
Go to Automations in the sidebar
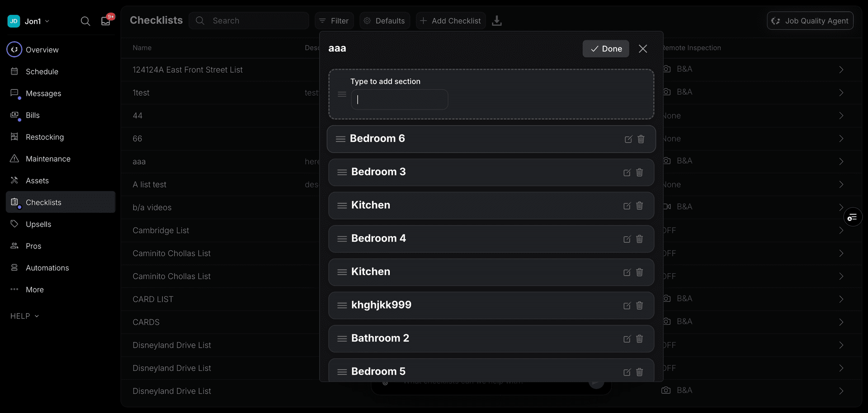coord(47,268)
